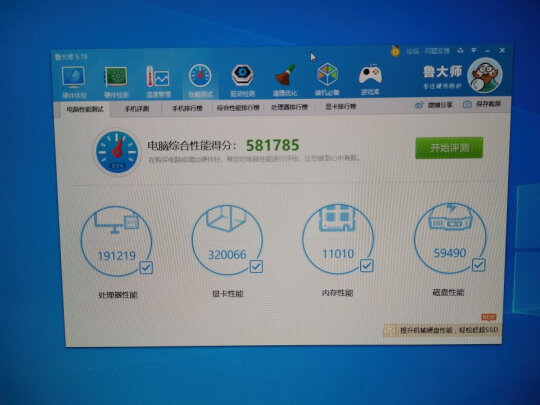Viewport: 540px width, 405px height.
Task: Click the SSD upgrade promotion banner text
Action: tap(449, 330)
